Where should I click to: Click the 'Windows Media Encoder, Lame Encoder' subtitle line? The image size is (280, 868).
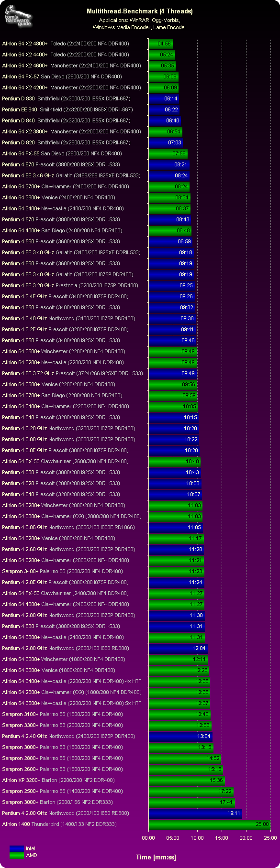(x=140, y=27)
